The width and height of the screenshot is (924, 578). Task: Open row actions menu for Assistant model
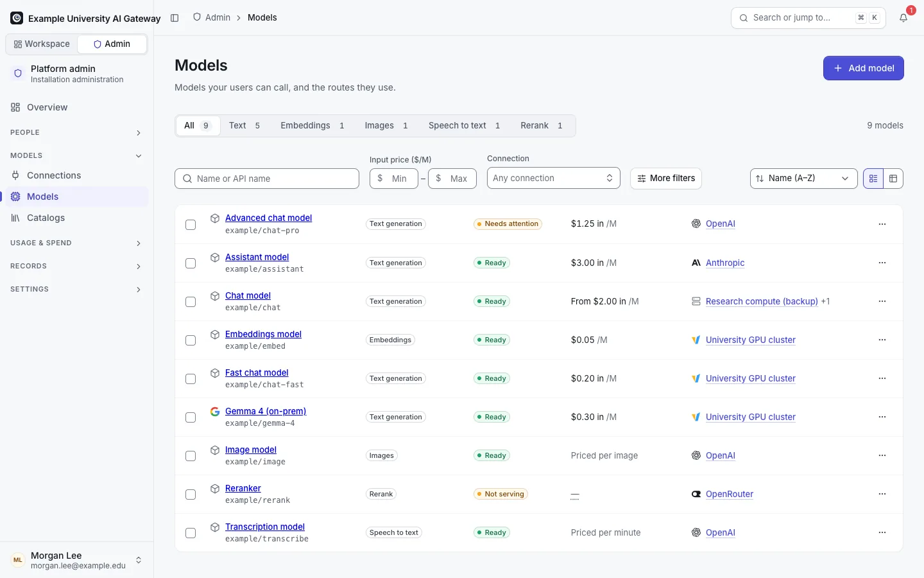click(882, 263)
